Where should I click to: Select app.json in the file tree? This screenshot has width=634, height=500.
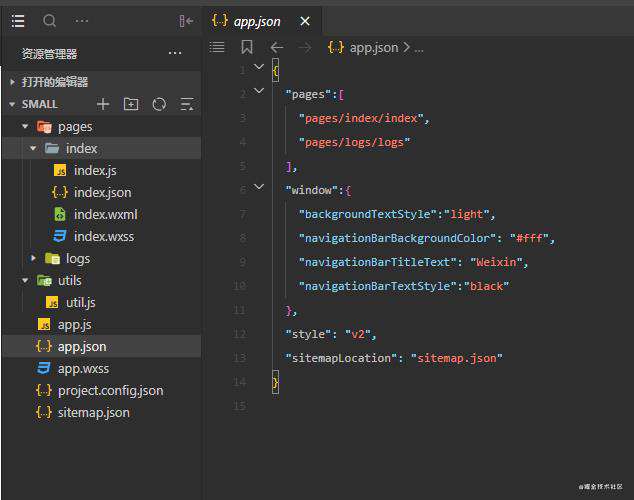(x=101, y=346)
